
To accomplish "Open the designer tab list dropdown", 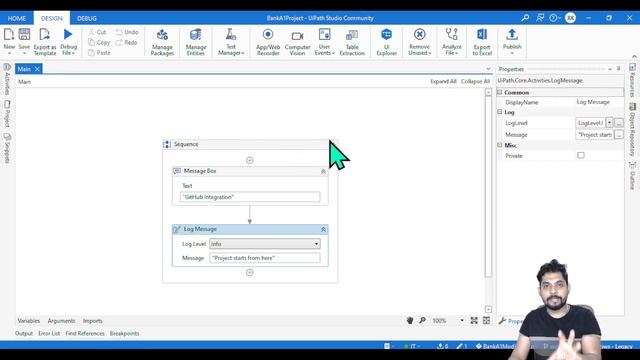I will click(x=488, y=69).
